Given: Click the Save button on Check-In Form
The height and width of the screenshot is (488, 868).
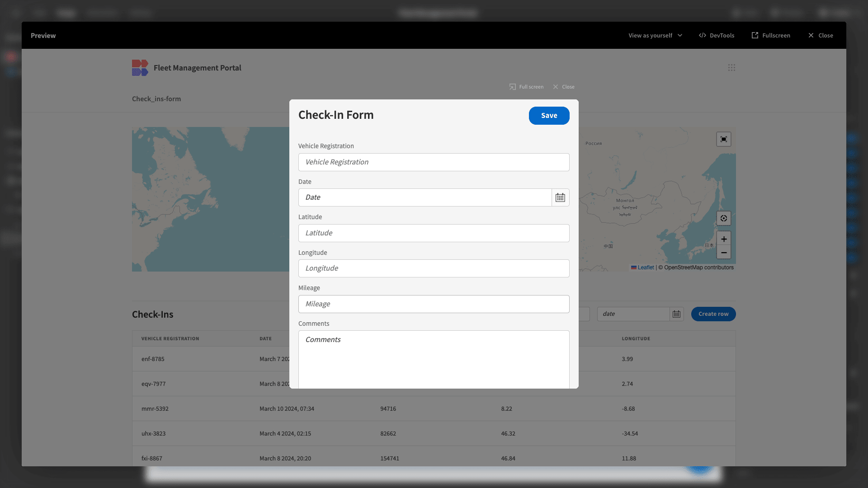Looking at the screenshot, I should (549, 116).
